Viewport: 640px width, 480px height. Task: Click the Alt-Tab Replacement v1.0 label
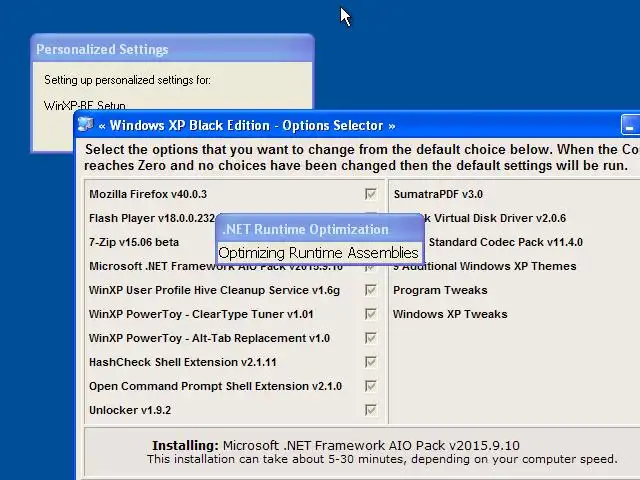pyautogui.click(x=209, y=338)
